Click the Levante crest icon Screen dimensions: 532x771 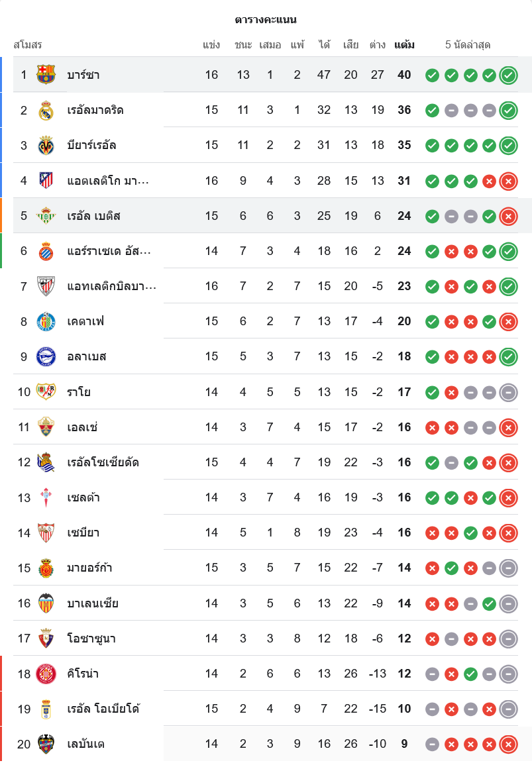[x=46, y=744]
